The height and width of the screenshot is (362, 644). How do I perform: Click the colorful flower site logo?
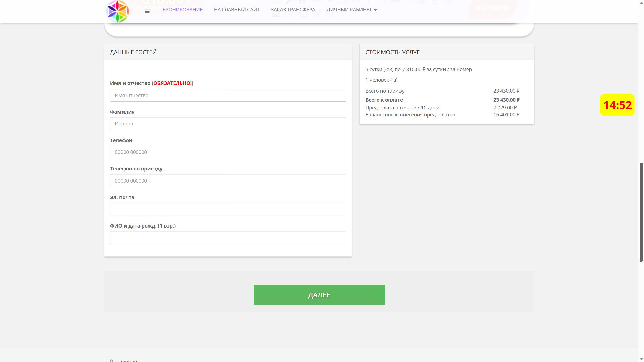tap(117, 11)
